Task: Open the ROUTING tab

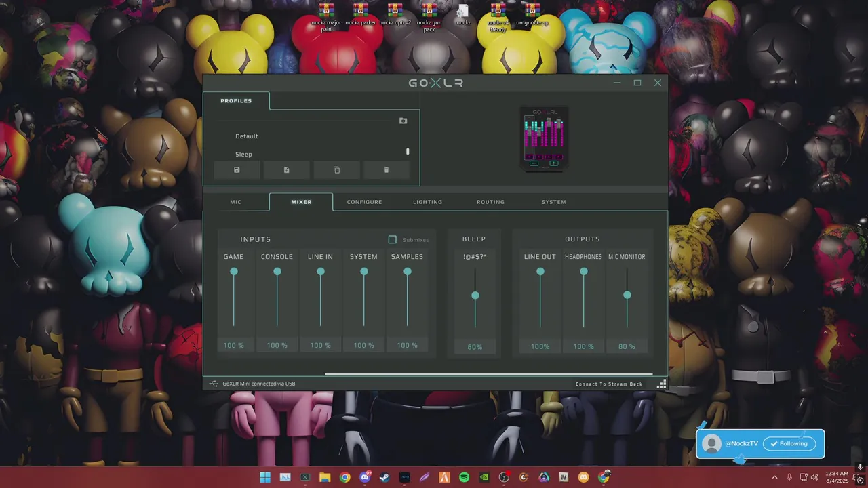Action: click(490, 202)
